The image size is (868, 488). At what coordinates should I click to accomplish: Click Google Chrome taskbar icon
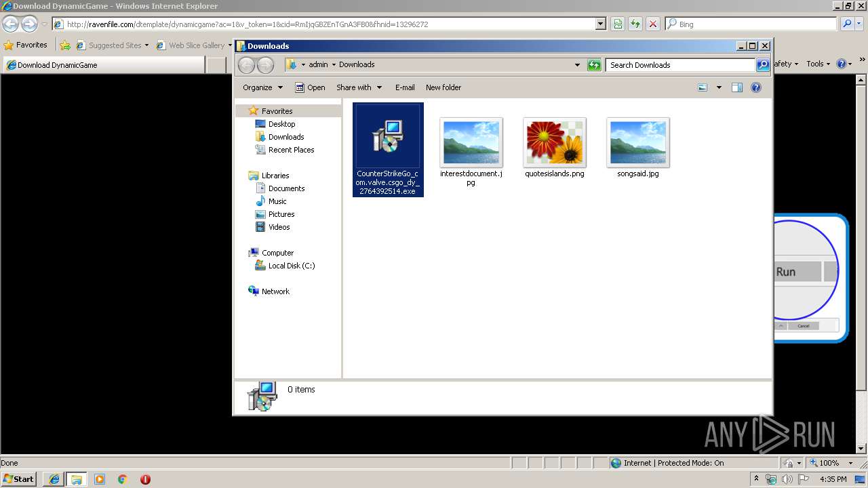tap(123, 479)
